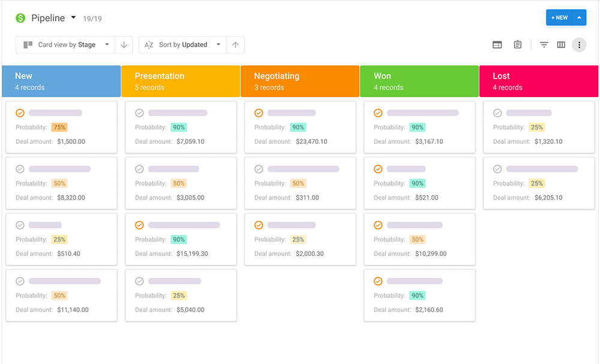Click the ascending arrow beside Sort by
This screenshot has height=364, width=600.
click(x=235, y=44)
